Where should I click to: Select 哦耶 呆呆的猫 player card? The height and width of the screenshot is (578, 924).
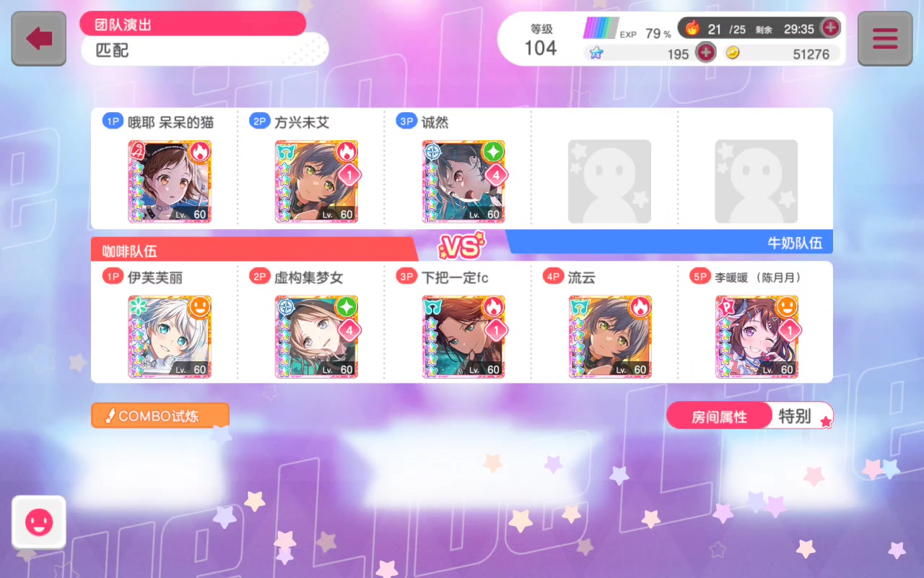pos(170,181)
